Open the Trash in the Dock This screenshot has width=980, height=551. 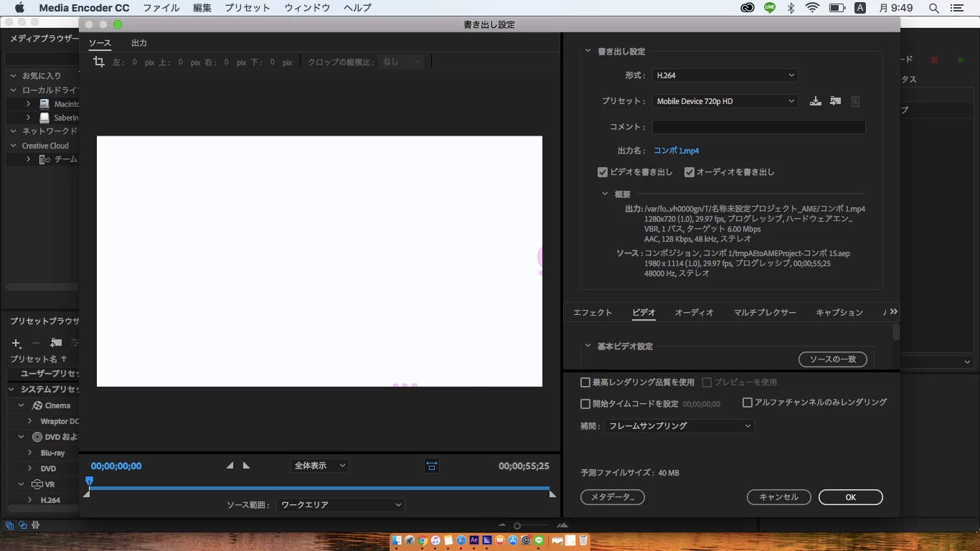[x=583, y=540]
